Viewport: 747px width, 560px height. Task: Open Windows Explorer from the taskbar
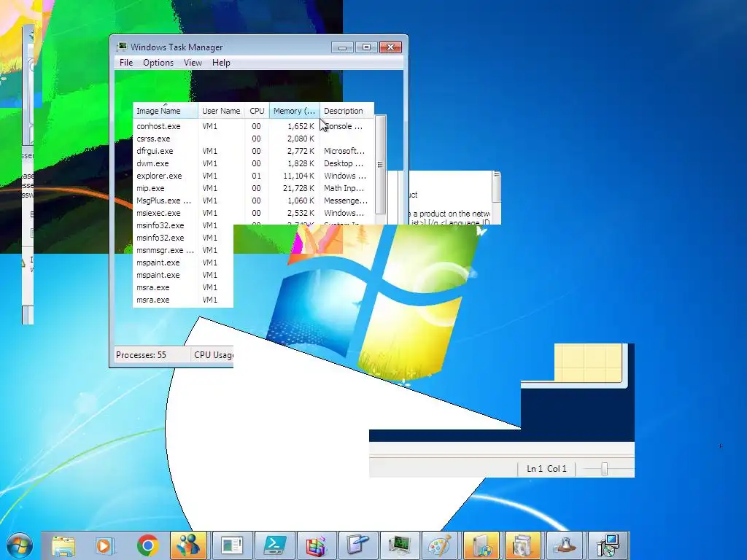[x=63, y=545]
